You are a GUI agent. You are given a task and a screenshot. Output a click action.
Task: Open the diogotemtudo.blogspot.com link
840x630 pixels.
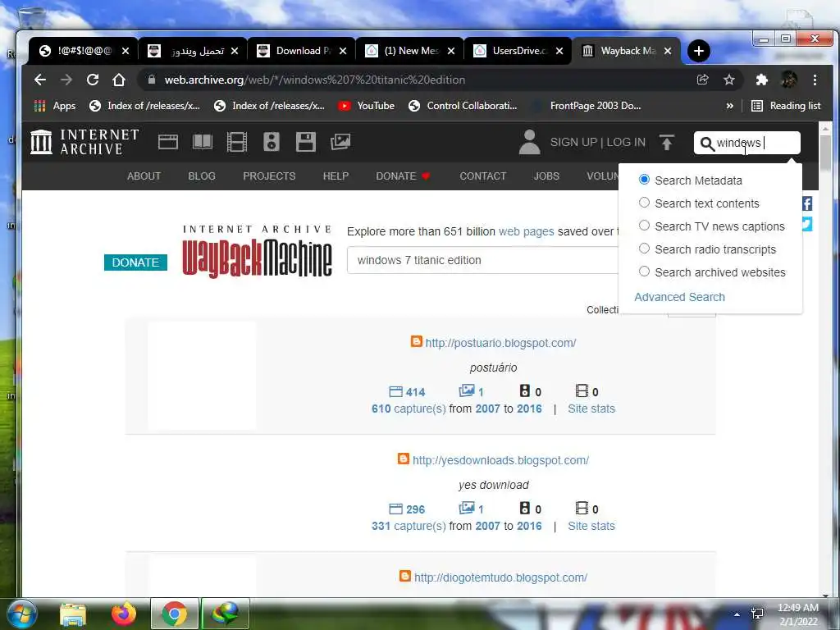(500, 577)
